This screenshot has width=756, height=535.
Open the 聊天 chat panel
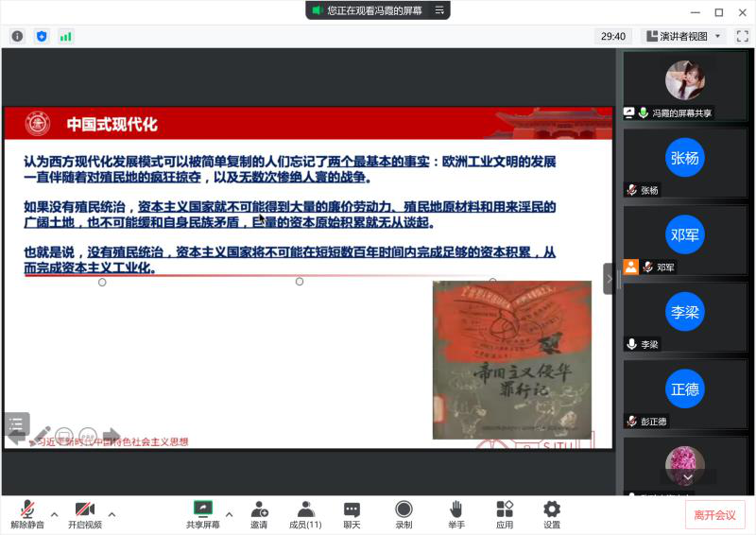[352, 514]
